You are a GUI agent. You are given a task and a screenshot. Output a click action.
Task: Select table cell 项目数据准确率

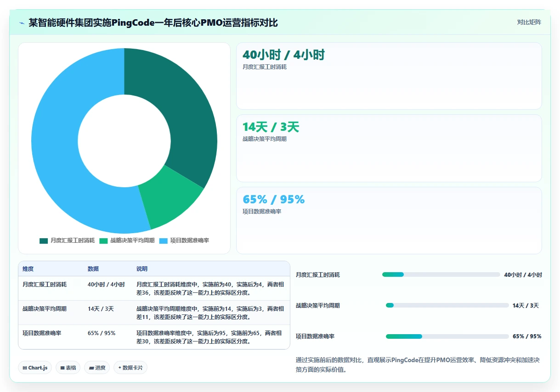pyautogui.click(x=42, y=333)
